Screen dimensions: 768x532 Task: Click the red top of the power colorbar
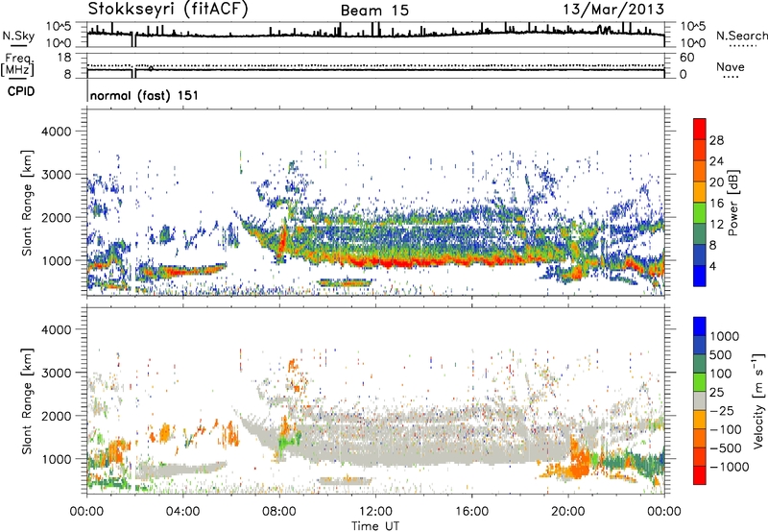700,129
